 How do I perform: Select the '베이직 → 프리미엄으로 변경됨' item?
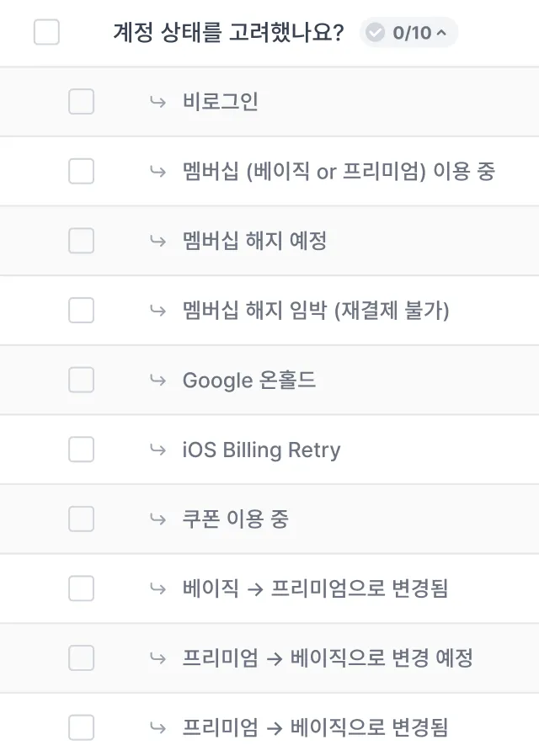click(x=315, y=588)
